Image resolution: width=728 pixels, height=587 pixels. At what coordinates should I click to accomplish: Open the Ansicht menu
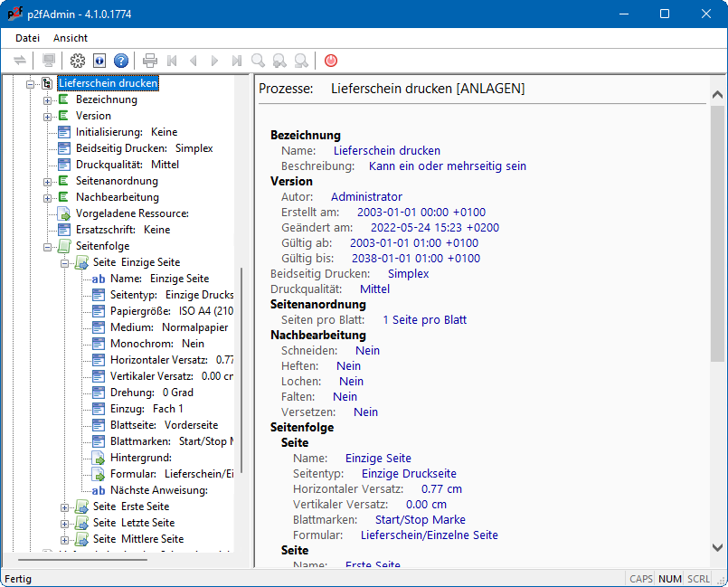coord(71,38)
